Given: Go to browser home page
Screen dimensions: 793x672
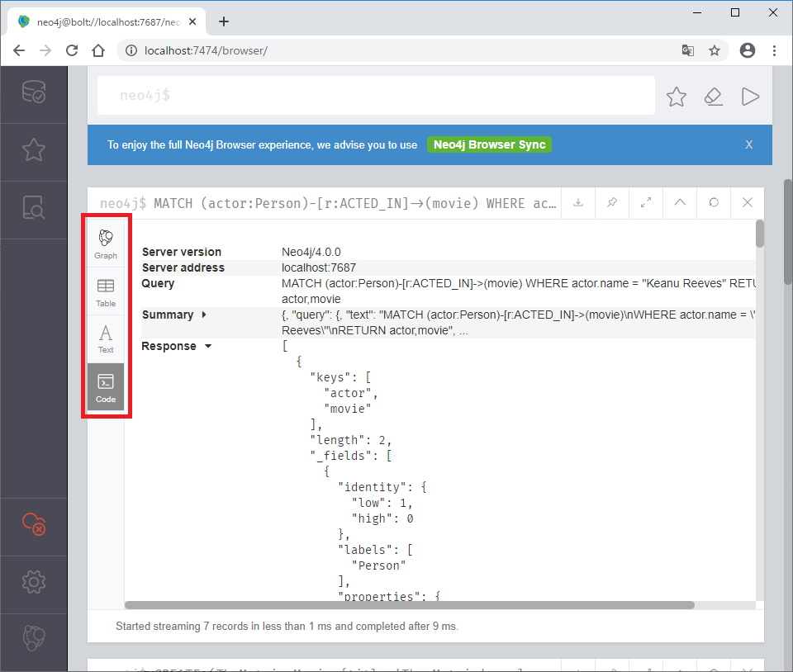Looking at the screenshot, I should pyautogui.click(x=98, y=50).
